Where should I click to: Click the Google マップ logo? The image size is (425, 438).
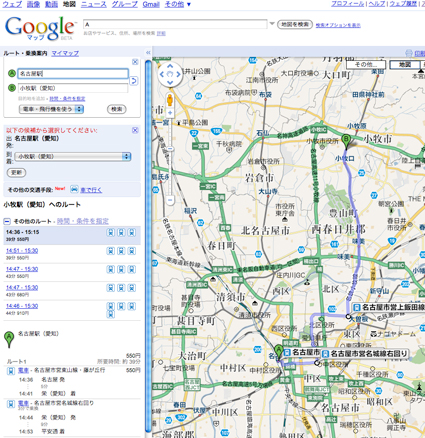40,29
